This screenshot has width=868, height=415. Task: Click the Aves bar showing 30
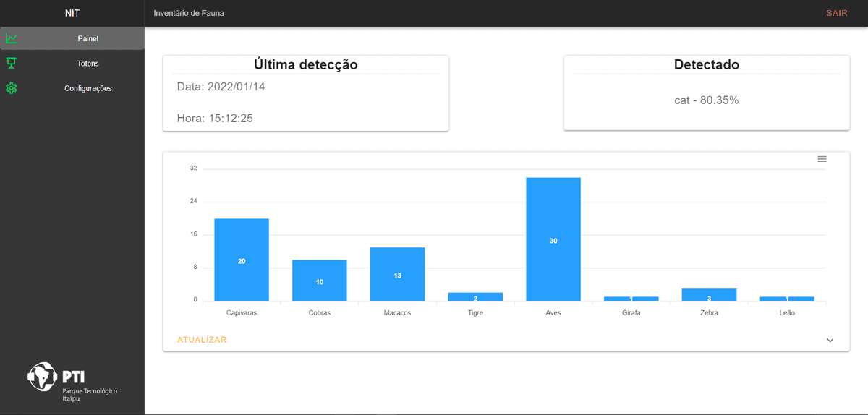(553, 239)
